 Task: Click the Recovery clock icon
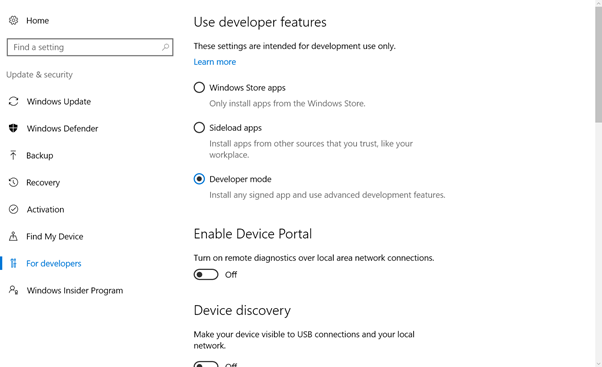pyautogui.click(x=13, y=182)
